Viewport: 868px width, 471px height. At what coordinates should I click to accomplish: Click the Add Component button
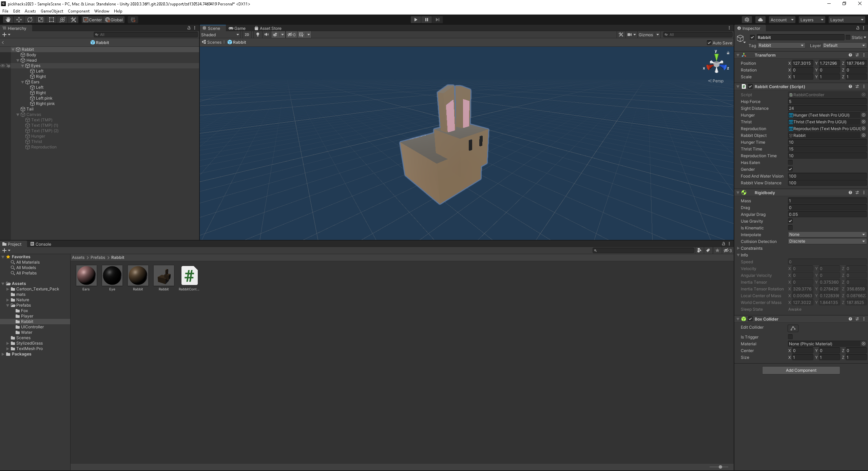[x=801, y=370]
